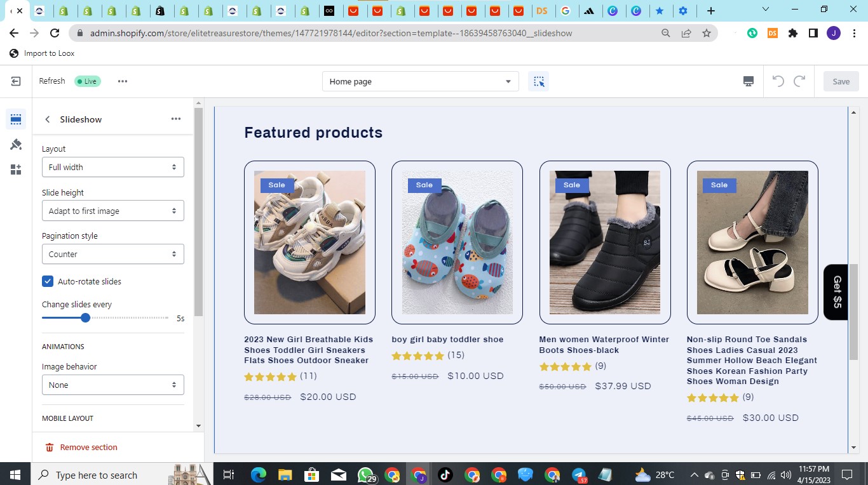Click the redo arrow icon

click(x=799, y=81)
